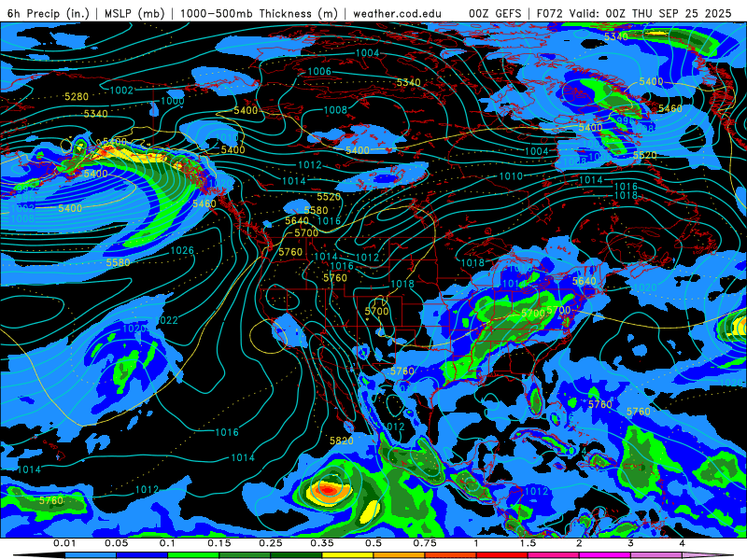Click the '00Z GEFS' model run label
Screen dimensions: 747x560
click(x=495, y=13)
